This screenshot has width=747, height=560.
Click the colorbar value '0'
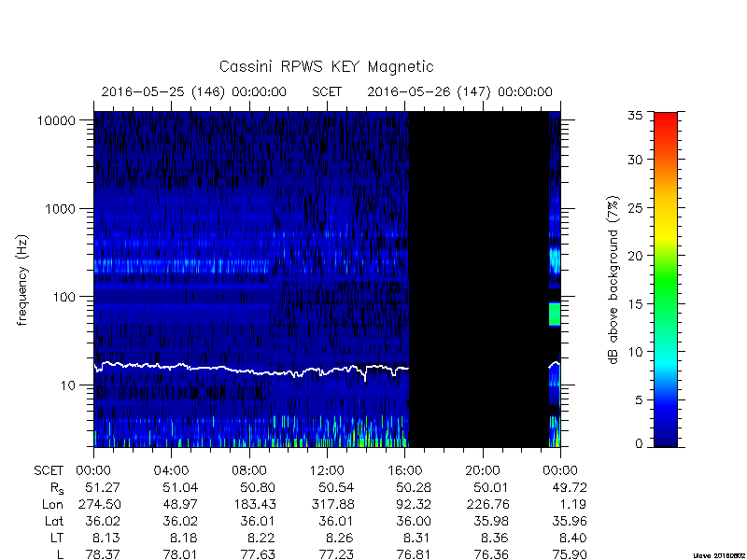coord(639,444)
